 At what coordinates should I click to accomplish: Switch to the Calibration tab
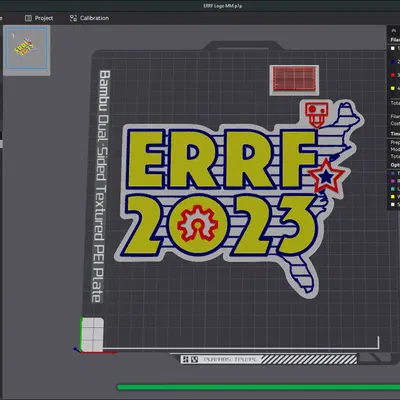(x=89, y=18)
